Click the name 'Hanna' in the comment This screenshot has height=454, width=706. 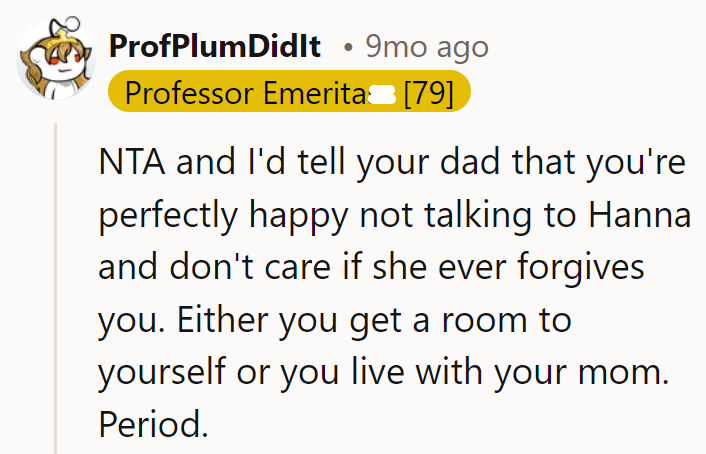tap(640, 215)
